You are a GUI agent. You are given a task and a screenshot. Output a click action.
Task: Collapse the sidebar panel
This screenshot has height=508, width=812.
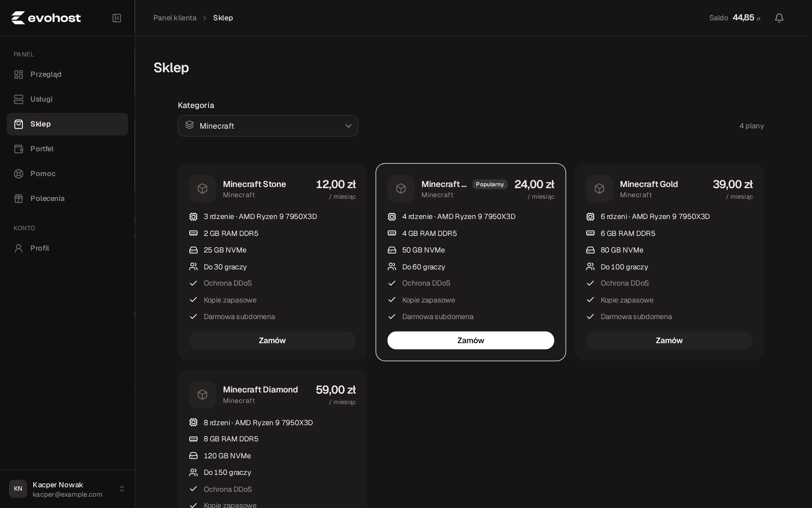click(117, 18)
